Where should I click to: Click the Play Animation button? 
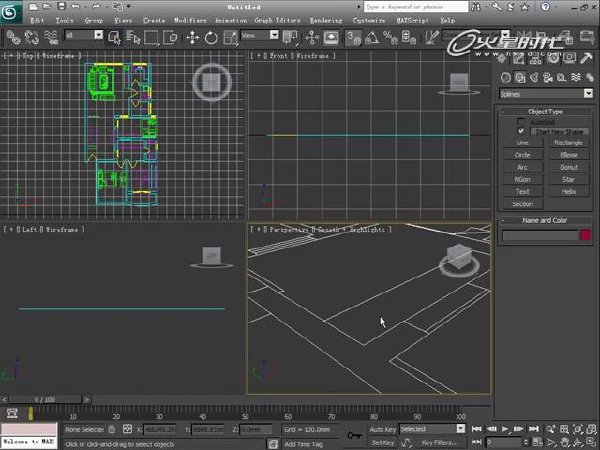(x=505, y=429)
